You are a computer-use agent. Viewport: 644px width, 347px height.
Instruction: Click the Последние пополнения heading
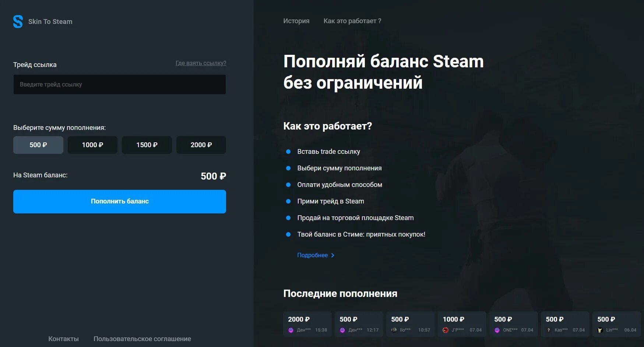pyautogui.click(x=340, y=294)
